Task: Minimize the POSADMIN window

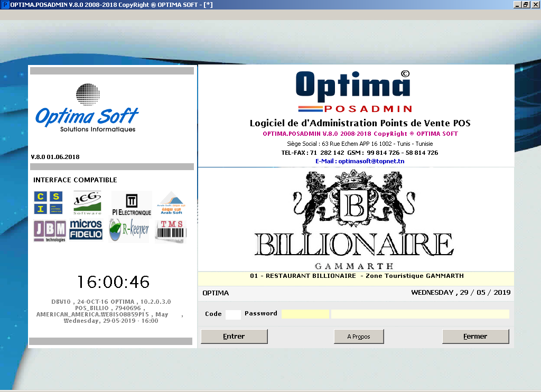Action: point(517,4)
